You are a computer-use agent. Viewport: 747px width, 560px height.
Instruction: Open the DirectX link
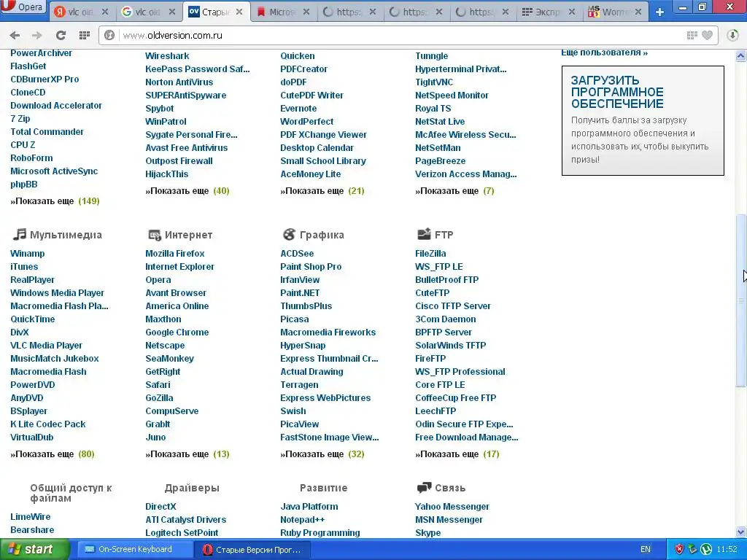coord(160,507)
